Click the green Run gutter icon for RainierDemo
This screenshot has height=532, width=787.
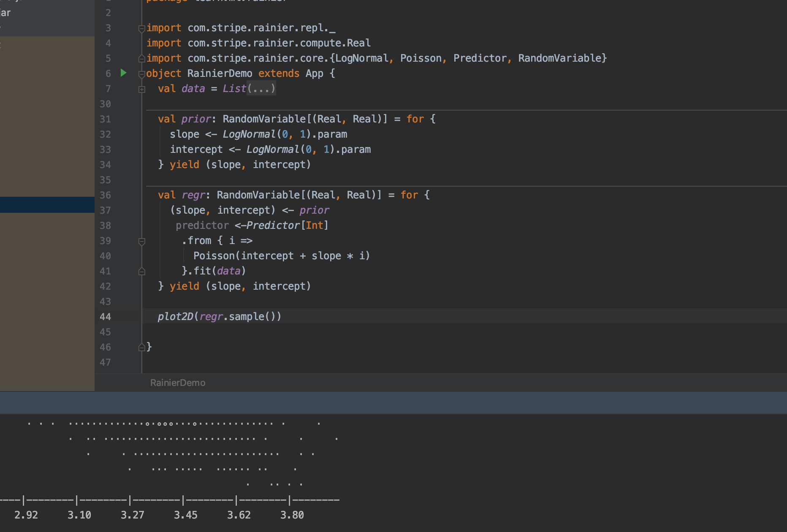[x=123, y=73]
